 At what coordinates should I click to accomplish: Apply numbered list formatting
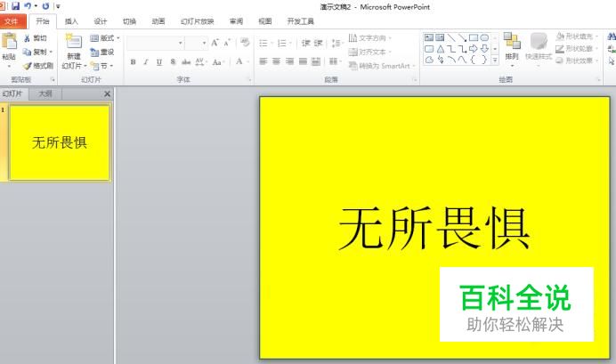click(282, 43)
